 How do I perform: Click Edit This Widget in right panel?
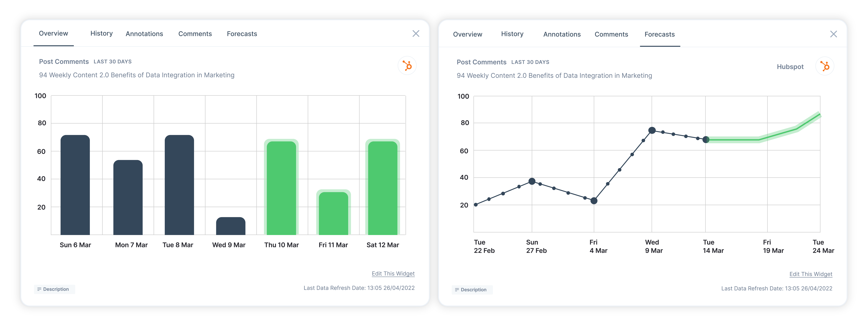[x=811, y=274]
